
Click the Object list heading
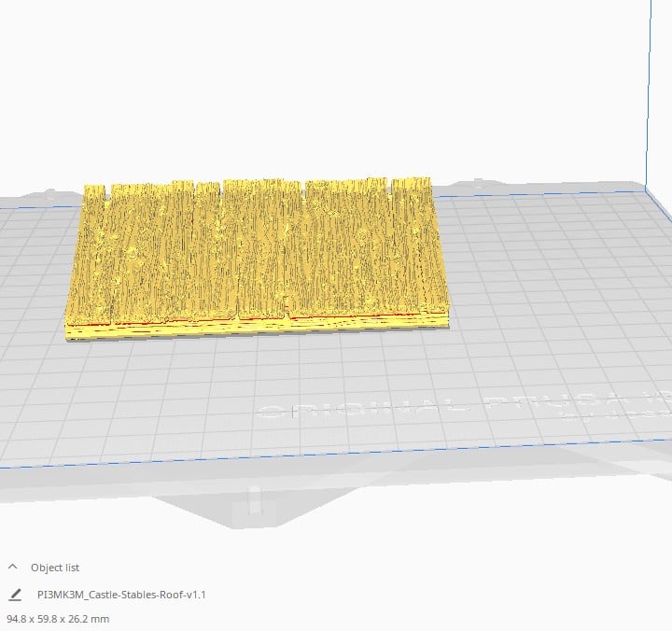pyautogui.click(x=55, y=568)
